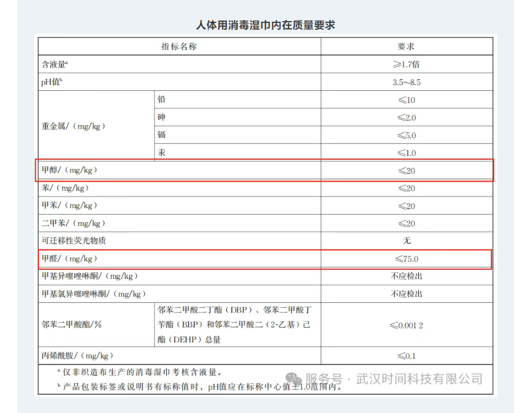The height and width of the screenshot is (413, 532).
Task: Click the 邻苯二甲酸酯/% category cell
Action: pos(71,324)
